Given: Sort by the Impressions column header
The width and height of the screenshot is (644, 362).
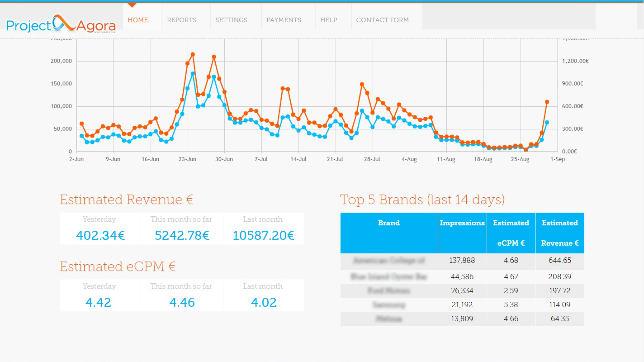Looking at the screenshot, I should coord(462,223).
